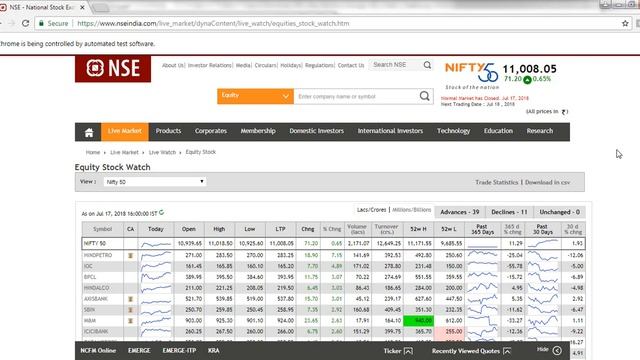The height and width of the screenshot is (360, 640).
Task: Click the company search magnifier icon
Action: (424, 96)
